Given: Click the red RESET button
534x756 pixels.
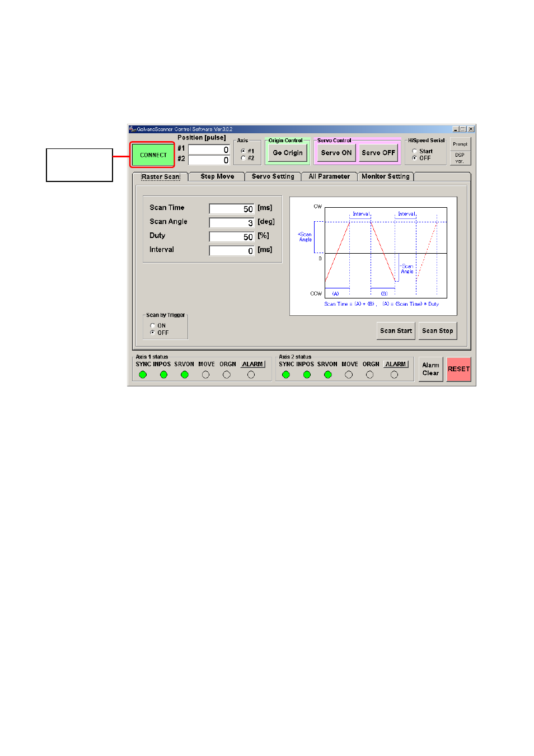Looking at the screenshot, I should (459, 369).
